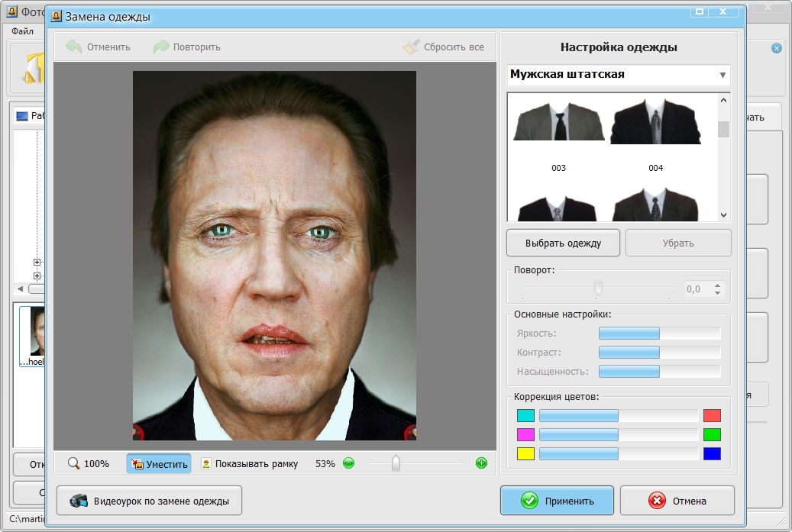
Task: Toggle Показывать рамку option
Action: coord(250,464)
